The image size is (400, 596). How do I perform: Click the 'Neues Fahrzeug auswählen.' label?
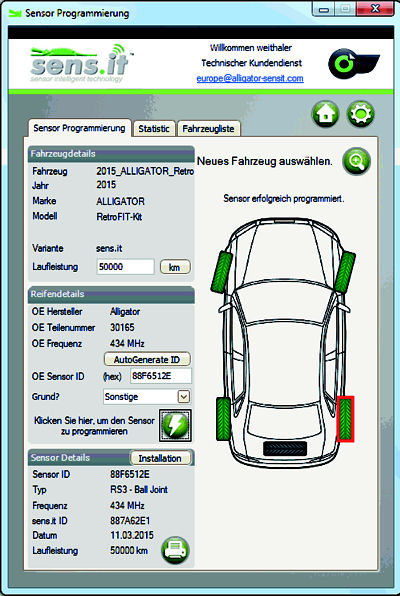tap(265, 161)
